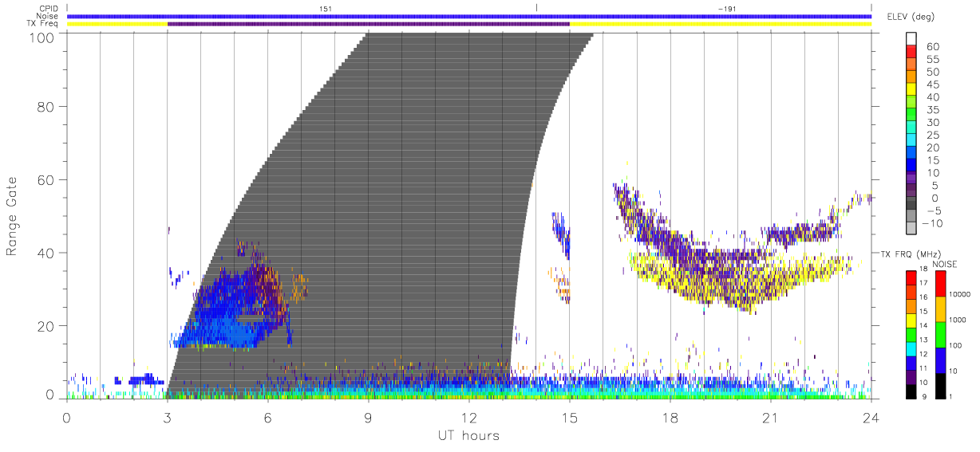The width and height of the screenshot is (980, 452).
Task: Click the Range Gate axis title
Action: (13, 216)
